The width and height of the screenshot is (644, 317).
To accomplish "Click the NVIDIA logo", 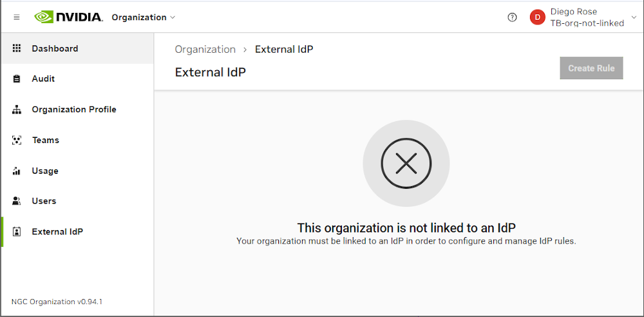I will tap(68, 17).
